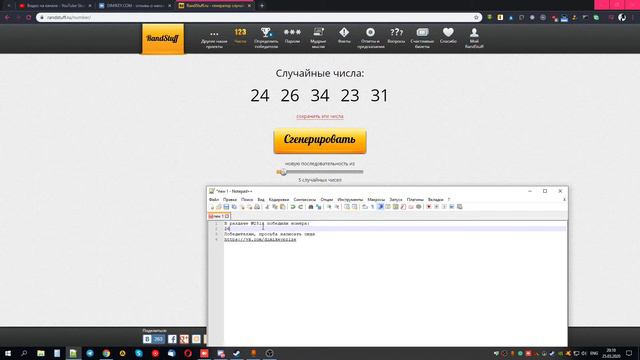The width and height of the screenshot is (640, 360).
Task: Open Notepad++ 'Плагины' menu
Action: [x=415, y=200]
